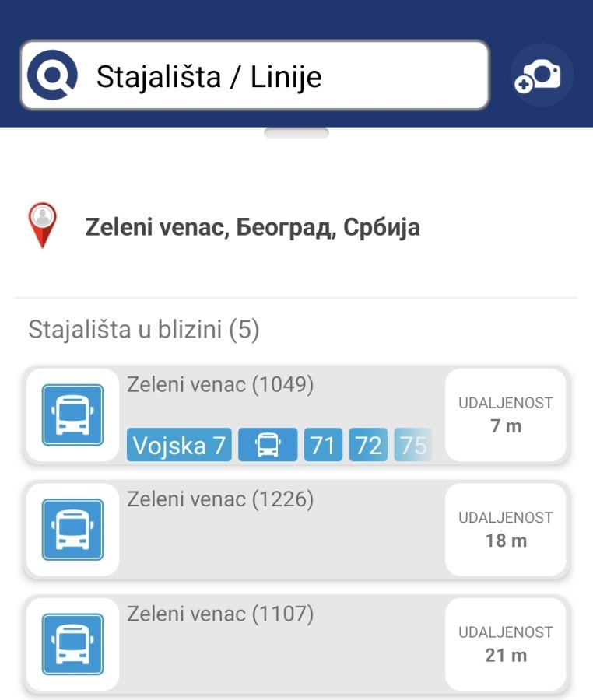Select the faded line 75 chip
The width and height of the screenshot is (593, 700).
click(413, 445)
